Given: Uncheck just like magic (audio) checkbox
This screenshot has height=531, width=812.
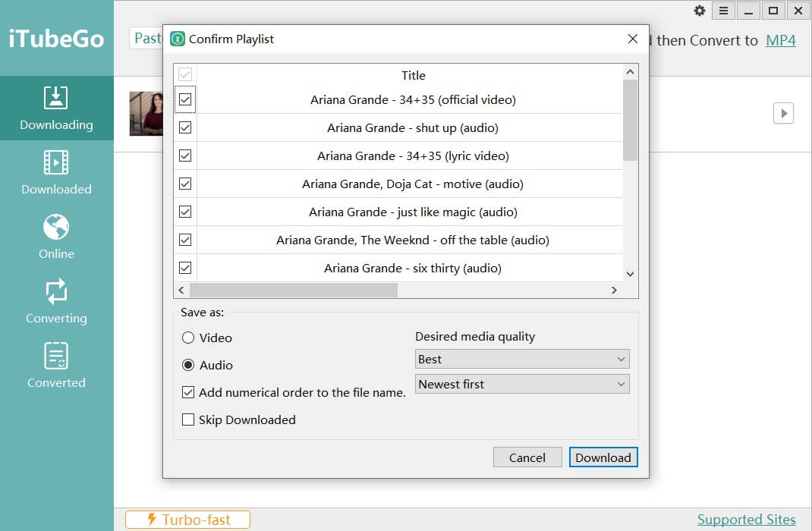Looking at the screenshot, I should point(185,212).
